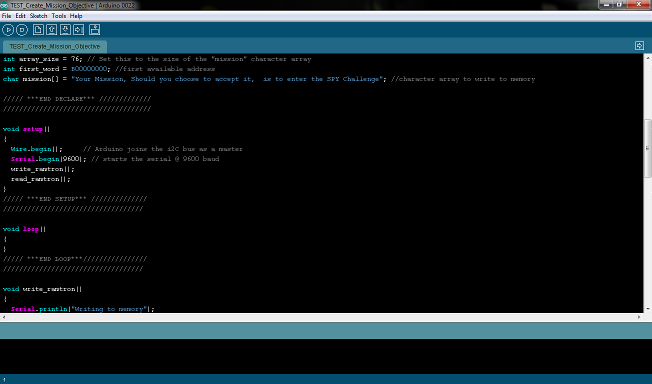Click "write_ramtron();" call inside setup

click(x=42, y=169)
